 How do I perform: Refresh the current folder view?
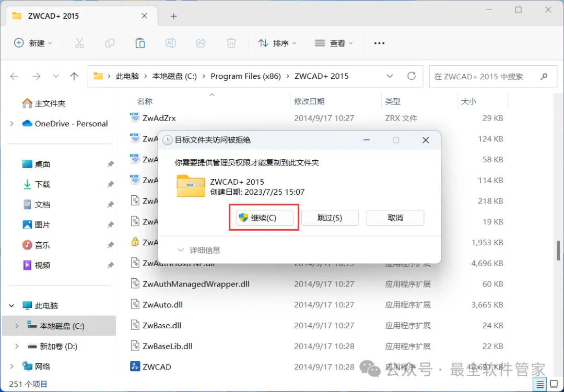[412, 76]
